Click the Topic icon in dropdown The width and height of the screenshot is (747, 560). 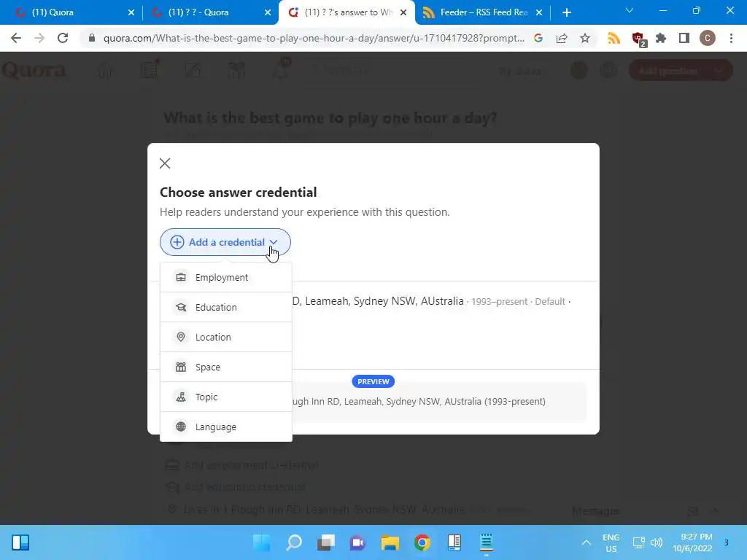(x=181, y=397)
